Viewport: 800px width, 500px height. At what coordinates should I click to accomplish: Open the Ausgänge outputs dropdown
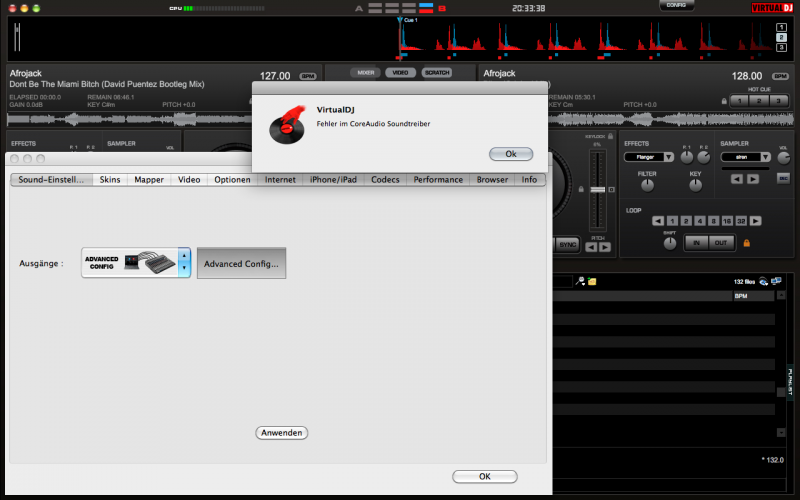click(x=136, y=263)
